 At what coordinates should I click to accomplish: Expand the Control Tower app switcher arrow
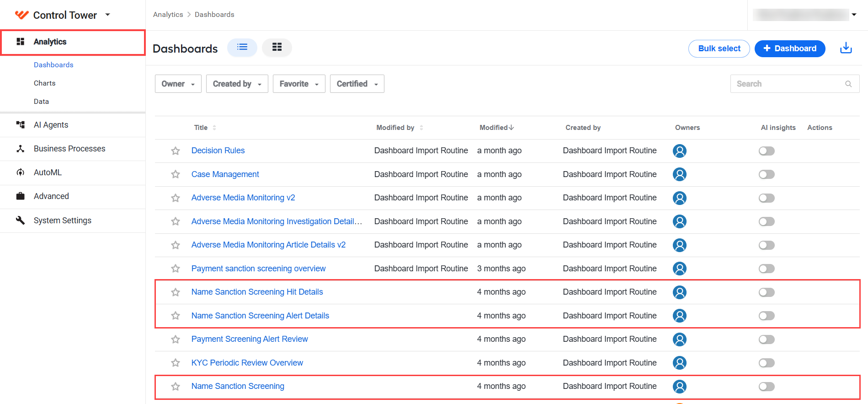[108, 15]
